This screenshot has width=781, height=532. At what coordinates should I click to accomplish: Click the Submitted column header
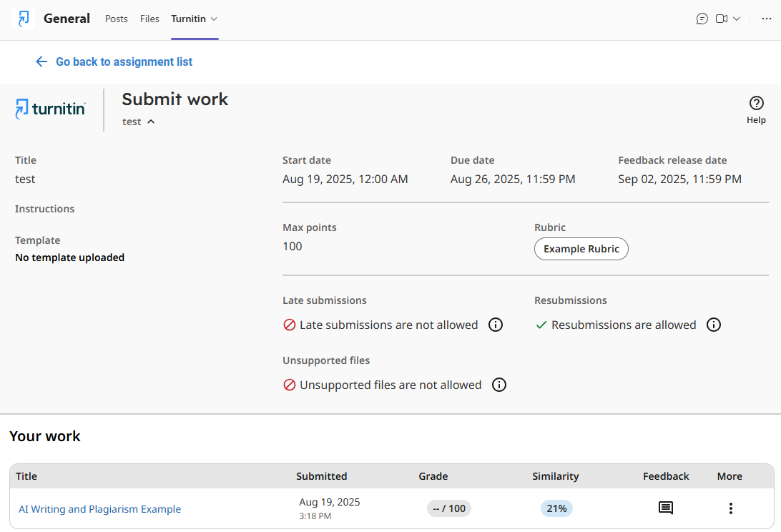click(321, 476)
